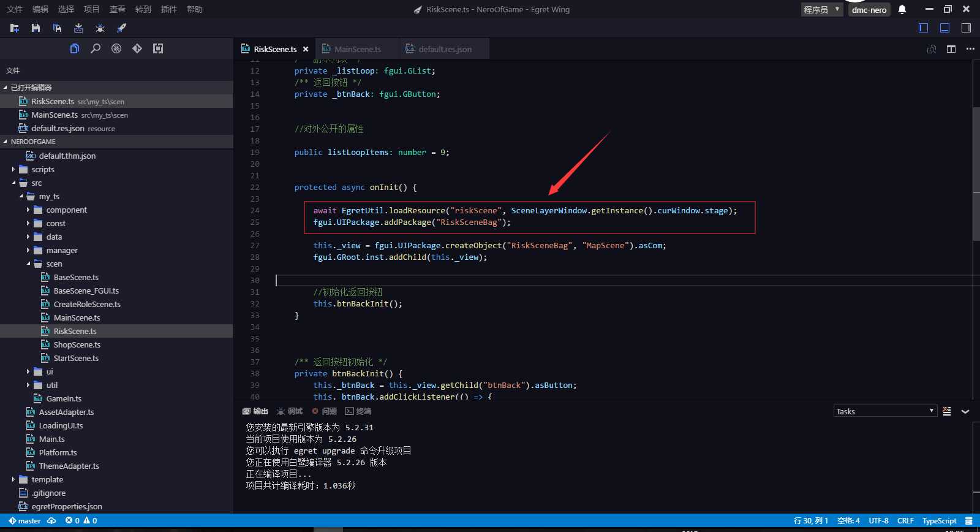Open the 文件 menu
Screen dimensions: 980x532
[x=14, y=9]
